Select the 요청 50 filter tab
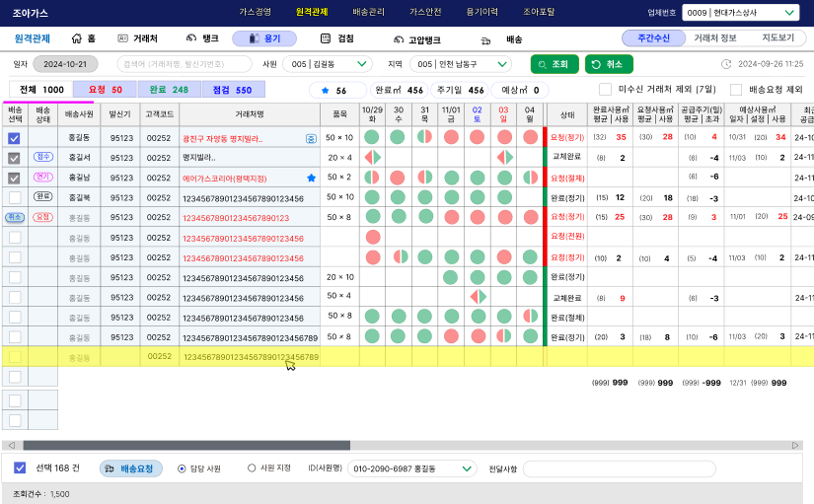Image resolution: width=814 pixels, height=504 pixels. (106, 90)
